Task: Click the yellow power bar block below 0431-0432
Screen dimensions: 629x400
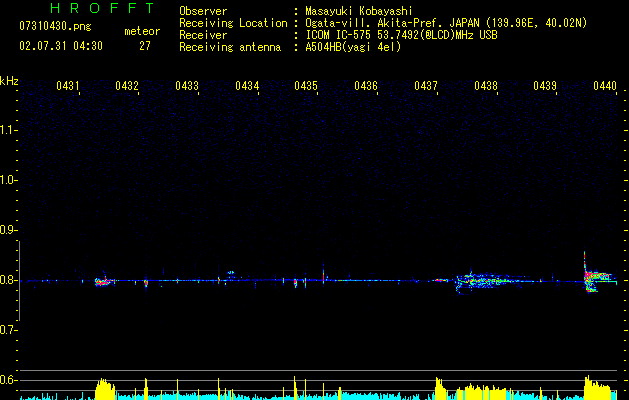Action: point(105,389)
